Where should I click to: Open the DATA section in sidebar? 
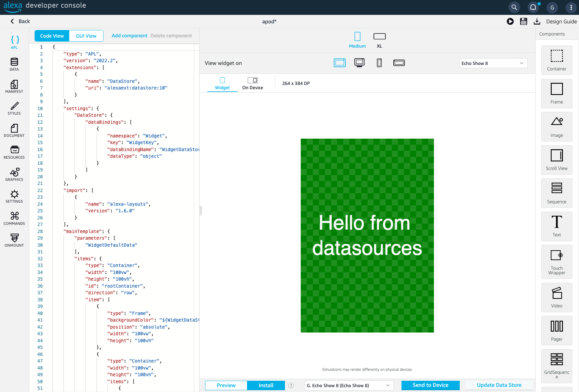click(14, 64)
